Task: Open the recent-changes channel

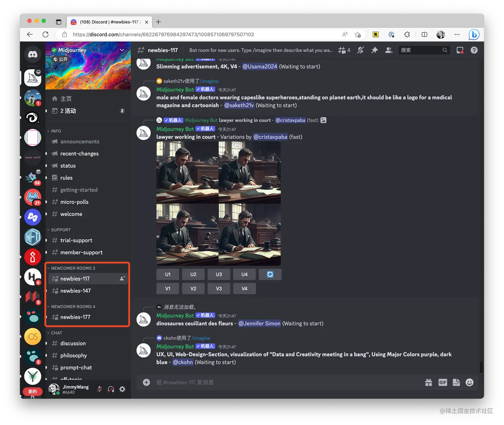Action: 88,154
